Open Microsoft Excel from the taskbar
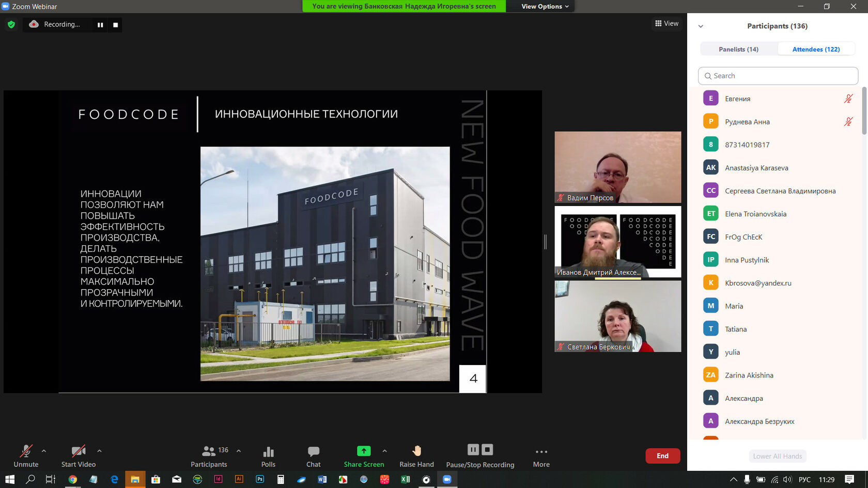 point(406,479)
